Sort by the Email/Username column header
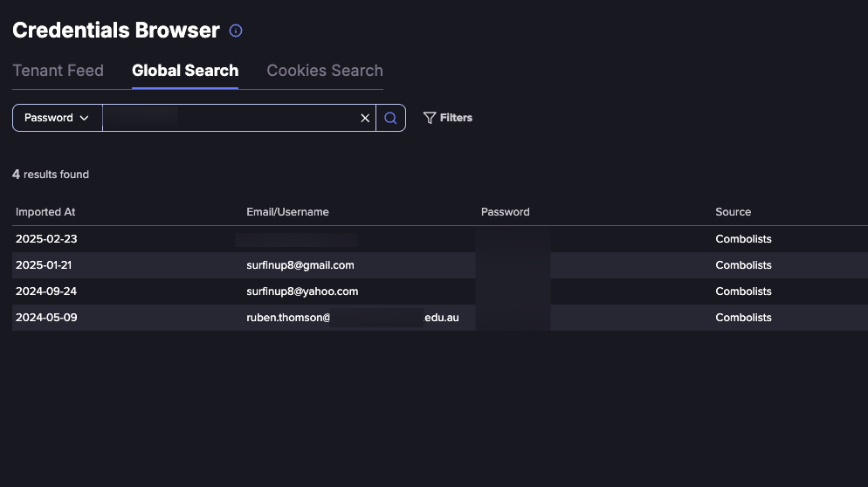868x487 pixels. 287,212
